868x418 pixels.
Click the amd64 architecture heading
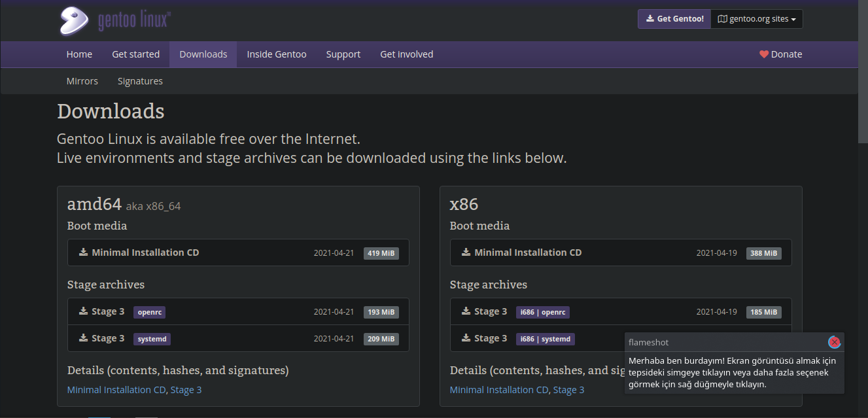(94, 204)
